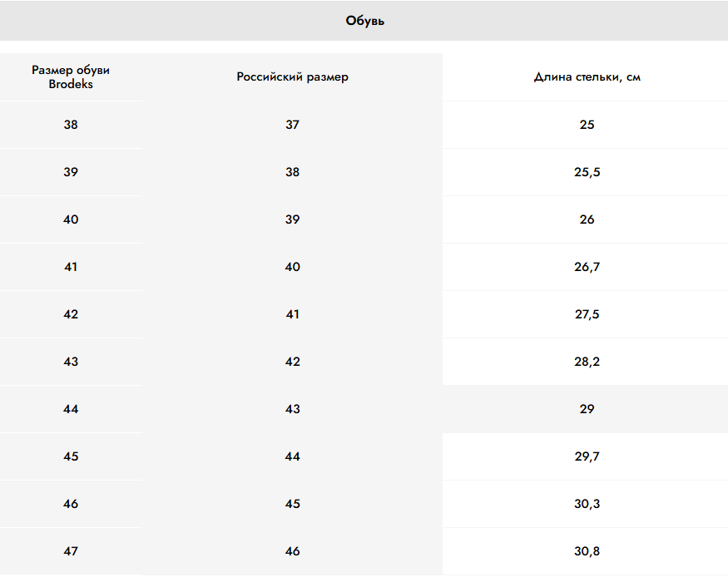Select Russian size 37 cell

point(292,125)
